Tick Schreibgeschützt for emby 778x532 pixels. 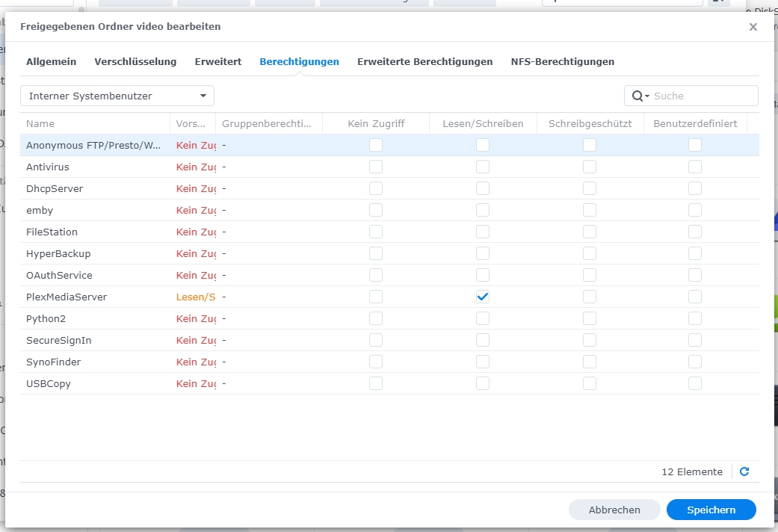(x=590, y=210)
